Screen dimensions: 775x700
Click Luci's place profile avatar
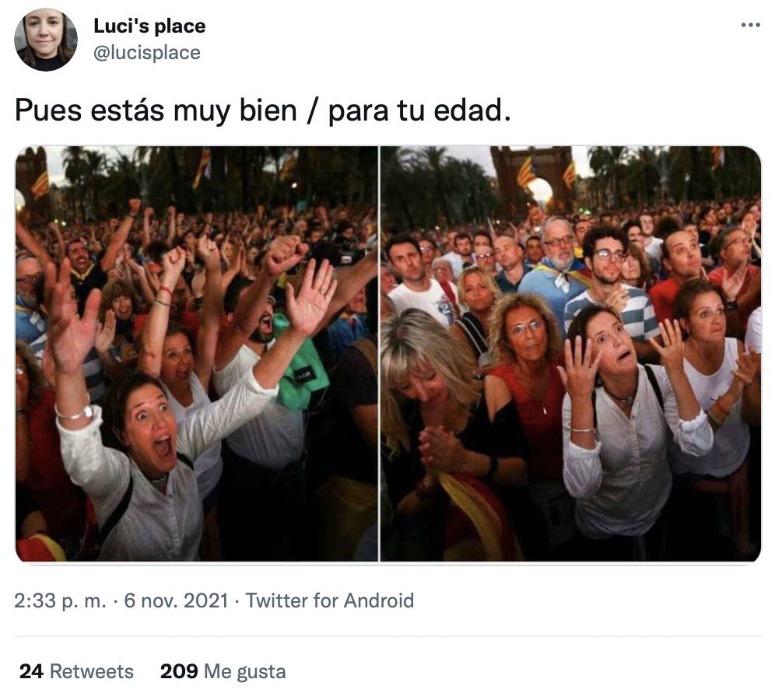tap(46, 40)
